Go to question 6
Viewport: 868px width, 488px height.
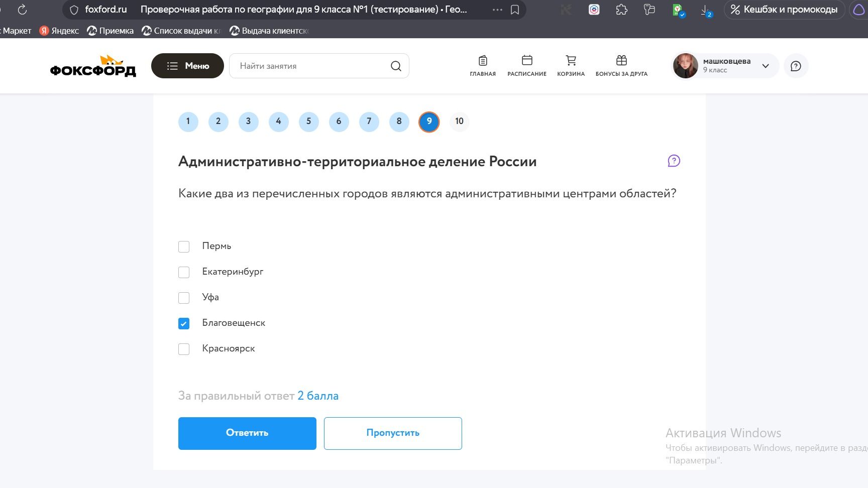[x=339, y=121]
